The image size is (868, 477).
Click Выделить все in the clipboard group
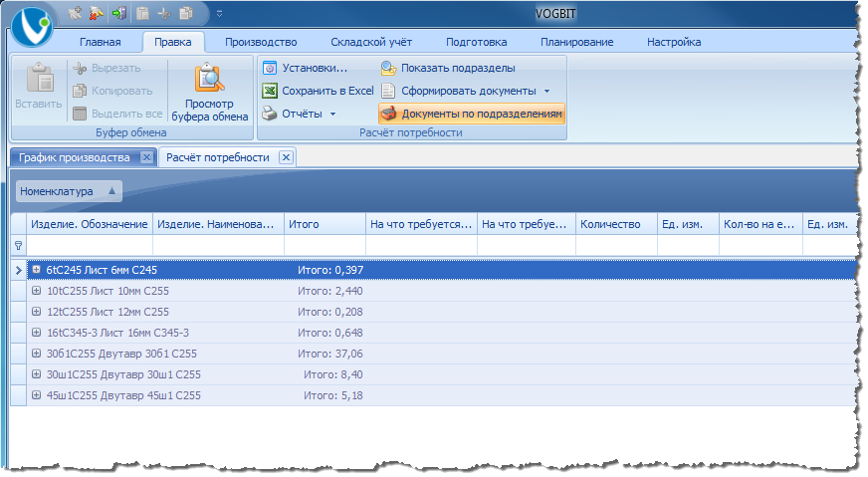[x=117, y=114]
